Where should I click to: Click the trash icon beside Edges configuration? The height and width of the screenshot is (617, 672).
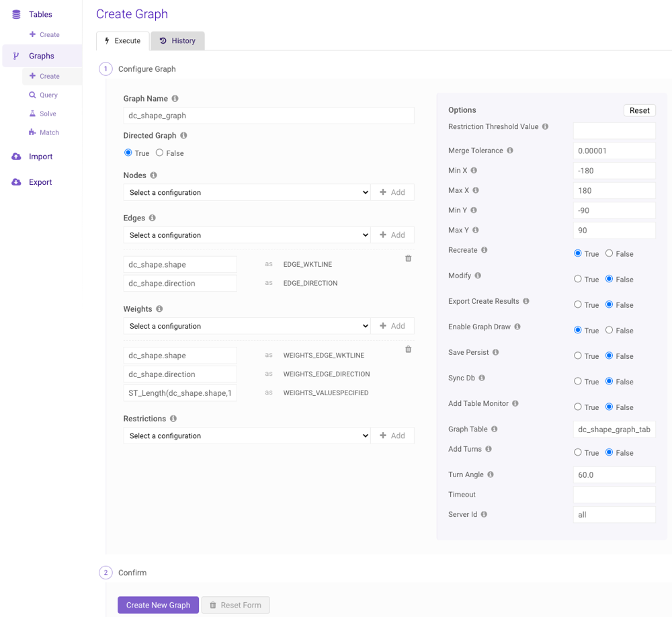click(408, 259)
